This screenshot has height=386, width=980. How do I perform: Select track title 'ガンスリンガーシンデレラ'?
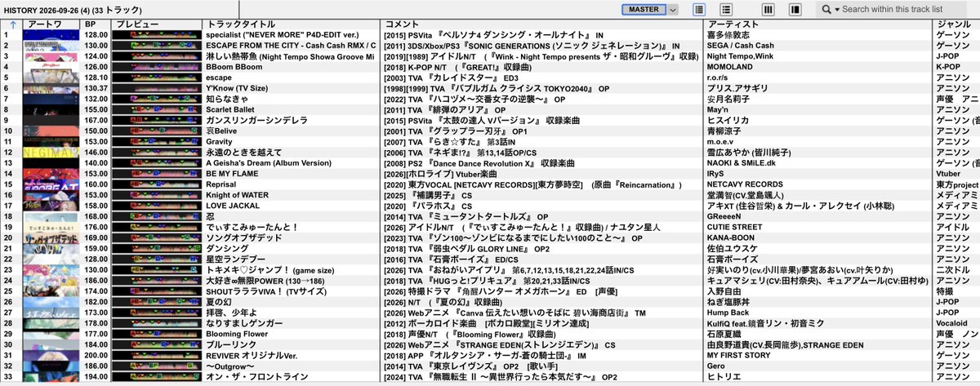[256, 120]
